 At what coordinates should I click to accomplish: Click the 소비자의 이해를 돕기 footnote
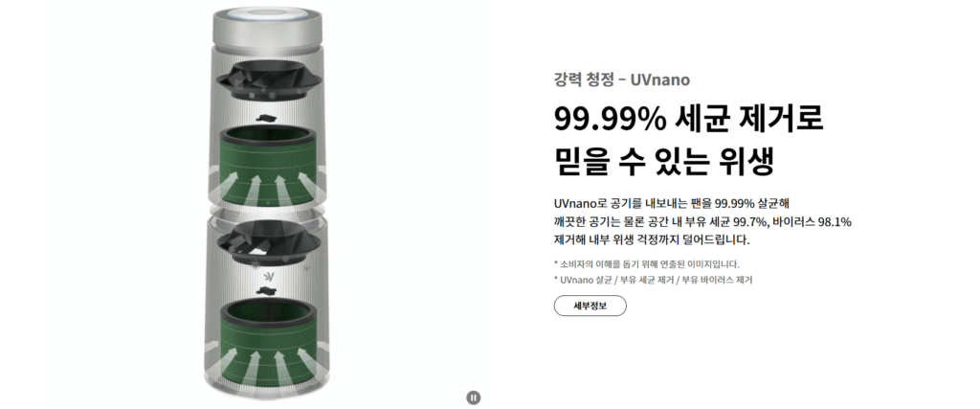point(647,264)
